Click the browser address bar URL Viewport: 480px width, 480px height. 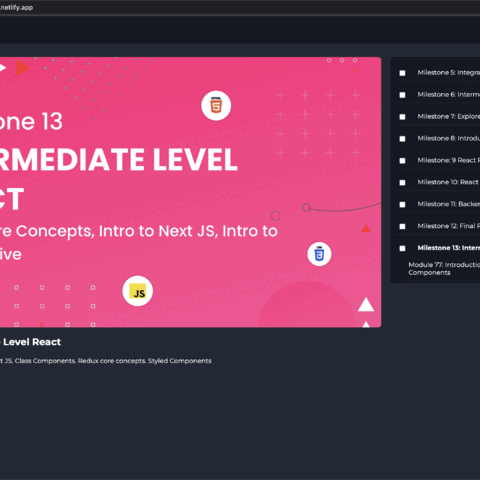[16, 7]
